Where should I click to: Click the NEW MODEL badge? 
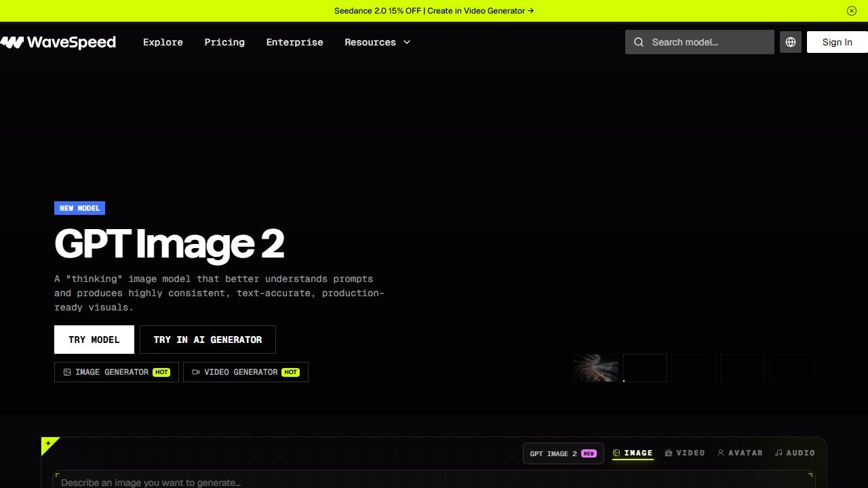point(80,208)
